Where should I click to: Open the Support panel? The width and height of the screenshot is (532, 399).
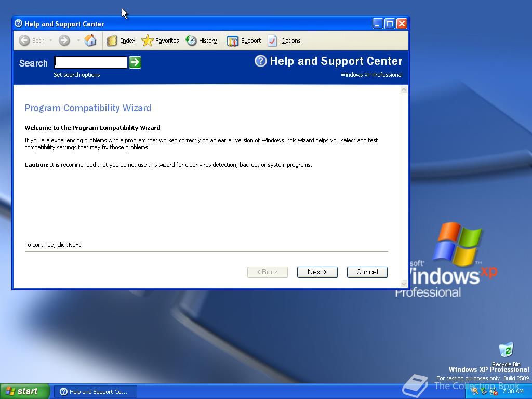point(244,41)
